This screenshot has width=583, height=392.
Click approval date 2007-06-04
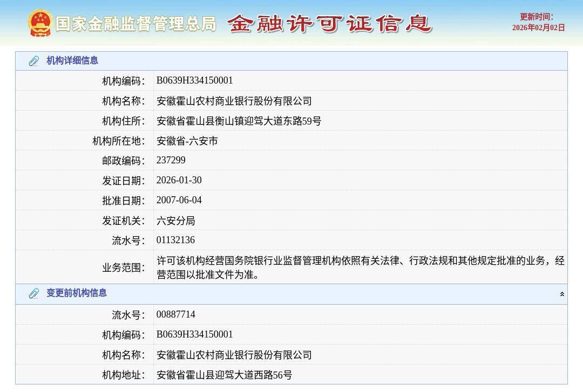179,200
